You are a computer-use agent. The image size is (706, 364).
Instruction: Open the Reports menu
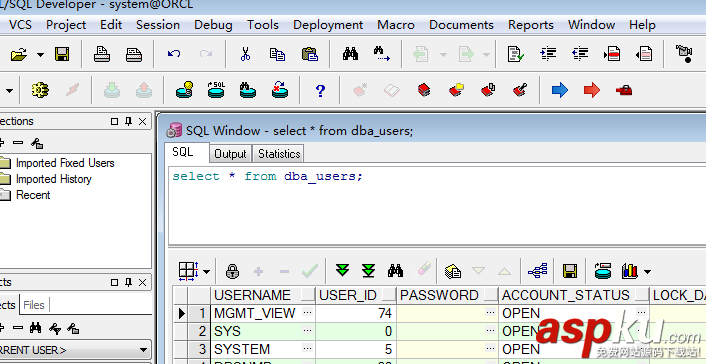click(x=530, y=25)
